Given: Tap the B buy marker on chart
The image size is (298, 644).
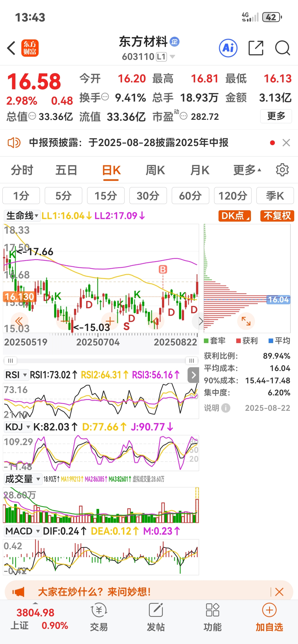Looking at the screenshot, I should (x=163, y=269).
